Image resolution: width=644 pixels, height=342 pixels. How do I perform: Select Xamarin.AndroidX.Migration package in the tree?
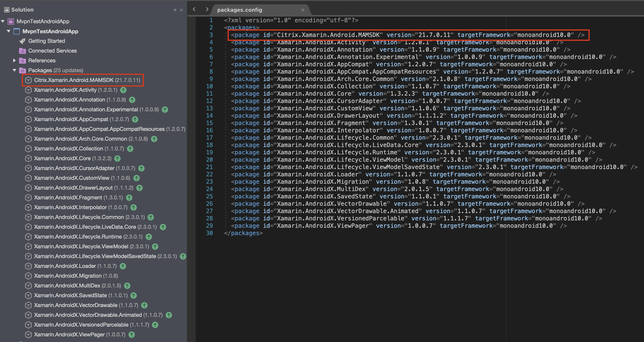coord(68,276)
